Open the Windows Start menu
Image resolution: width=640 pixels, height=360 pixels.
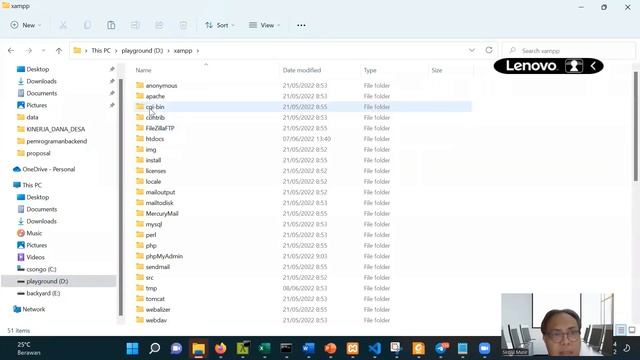pyautogui.click(x=132, y=348)
